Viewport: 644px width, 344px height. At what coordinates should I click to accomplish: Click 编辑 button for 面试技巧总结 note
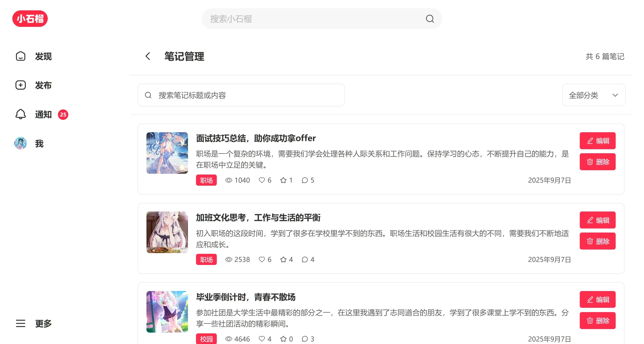point(597,141)
